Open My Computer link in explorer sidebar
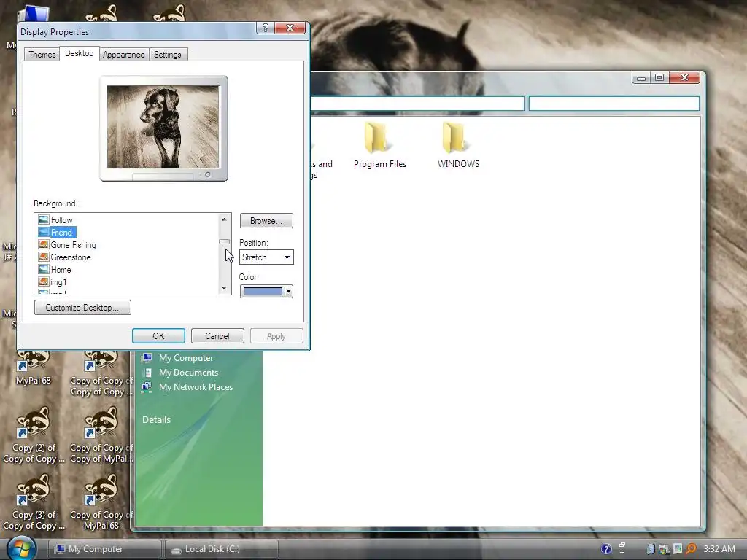 click(x=186, y=357)
